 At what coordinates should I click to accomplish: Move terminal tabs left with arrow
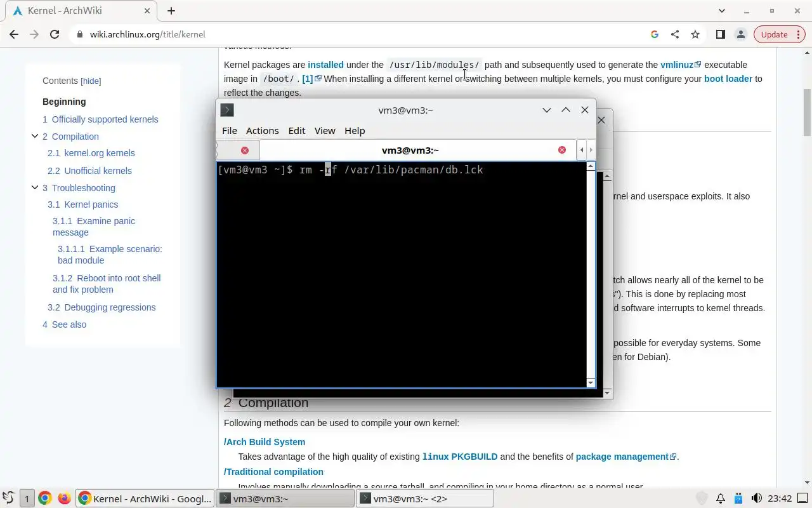[x=582, y=150]
